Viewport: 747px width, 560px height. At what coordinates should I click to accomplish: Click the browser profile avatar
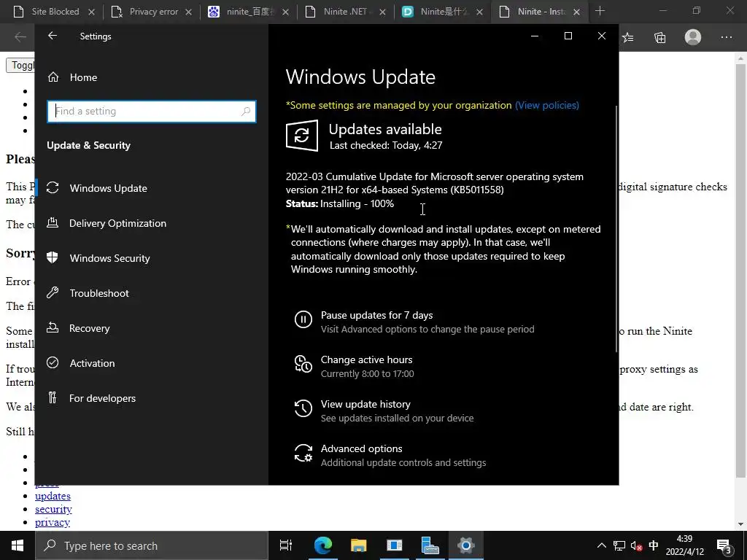pos(693,37)
